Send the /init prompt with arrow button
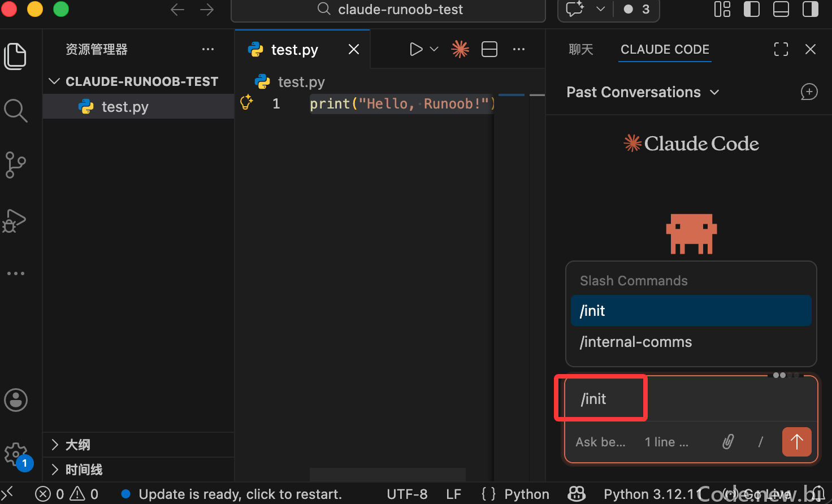 tap(797, 442)
